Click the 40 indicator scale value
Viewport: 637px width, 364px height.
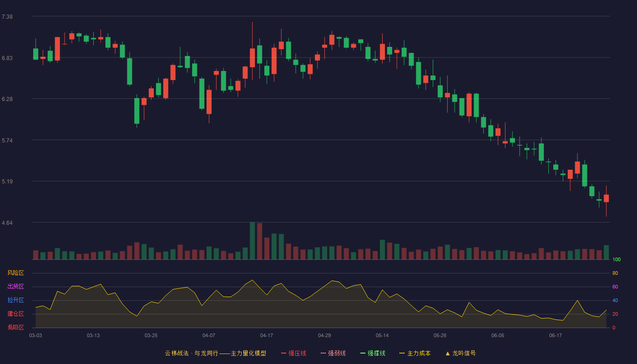pyautogui.click(x=615, y=300)
